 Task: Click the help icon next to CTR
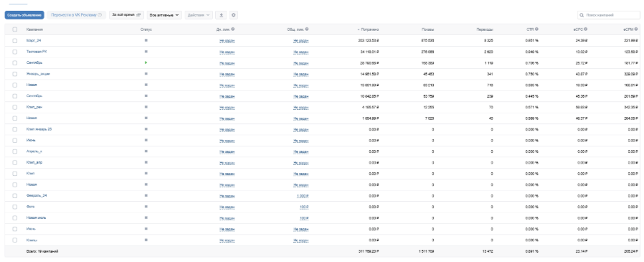(537, 29)
